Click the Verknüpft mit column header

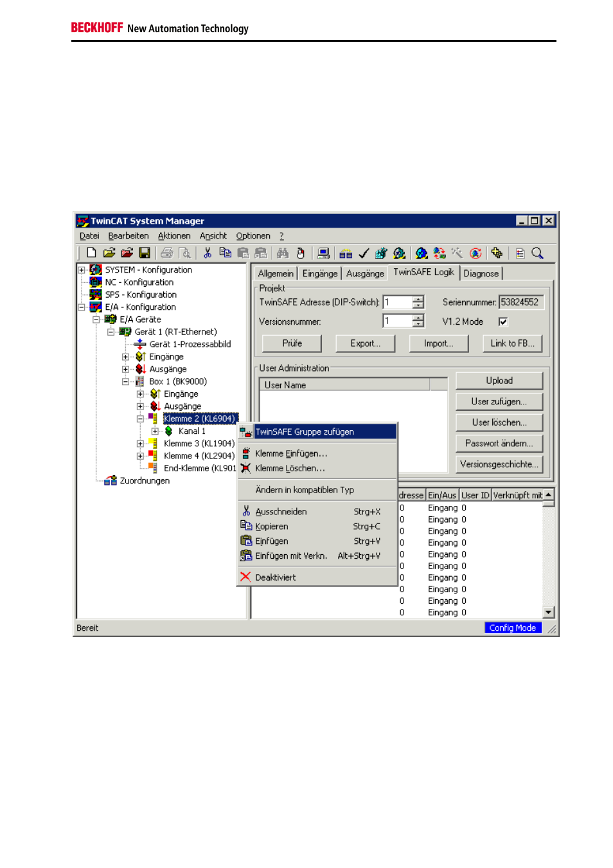pyautogui.click(x=518, y=495)
